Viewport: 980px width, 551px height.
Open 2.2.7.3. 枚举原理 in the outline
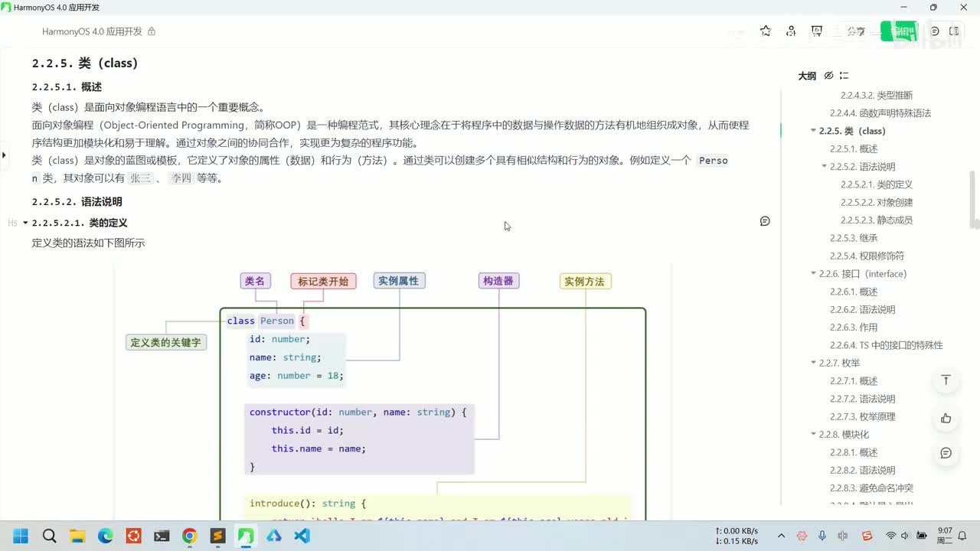coord(862,417)
